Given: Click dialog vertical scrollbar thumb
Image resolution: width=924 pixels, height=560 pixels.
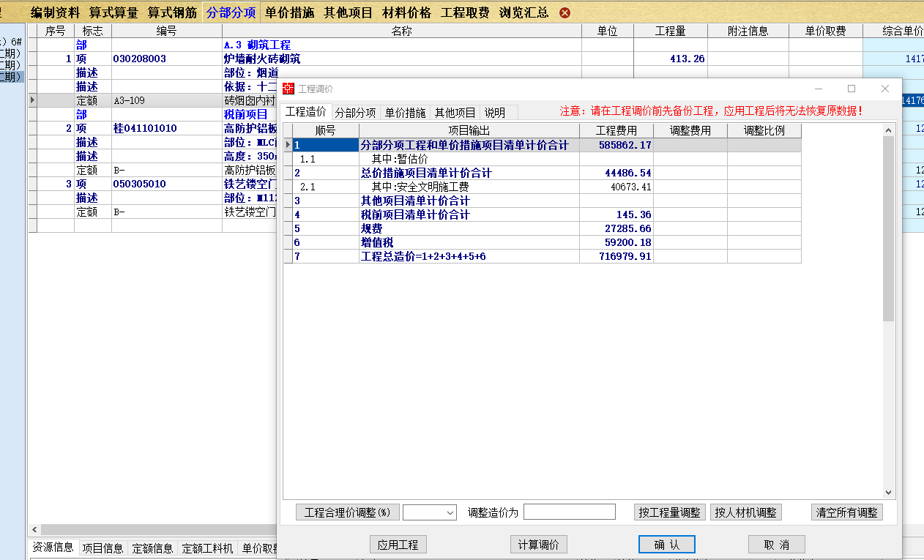Looking at the screenshot, I should pyautogui.click(x=889, y=228).
